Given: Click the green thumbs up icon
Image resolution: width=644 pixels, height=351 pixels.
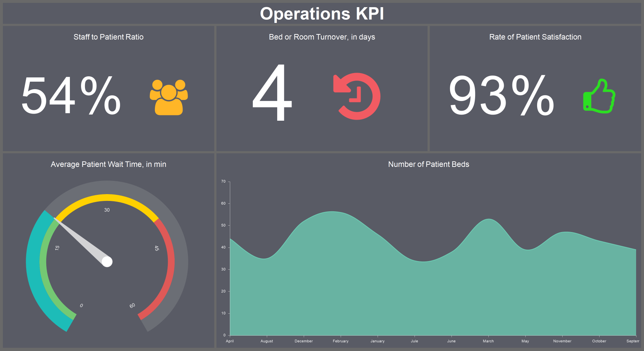Looking at the screenshot, I should point(599,96).
